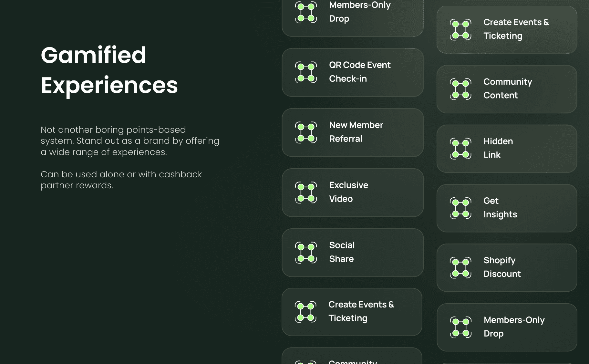
Task: Open the "New Member Referral" label
Action: (356, 132)
